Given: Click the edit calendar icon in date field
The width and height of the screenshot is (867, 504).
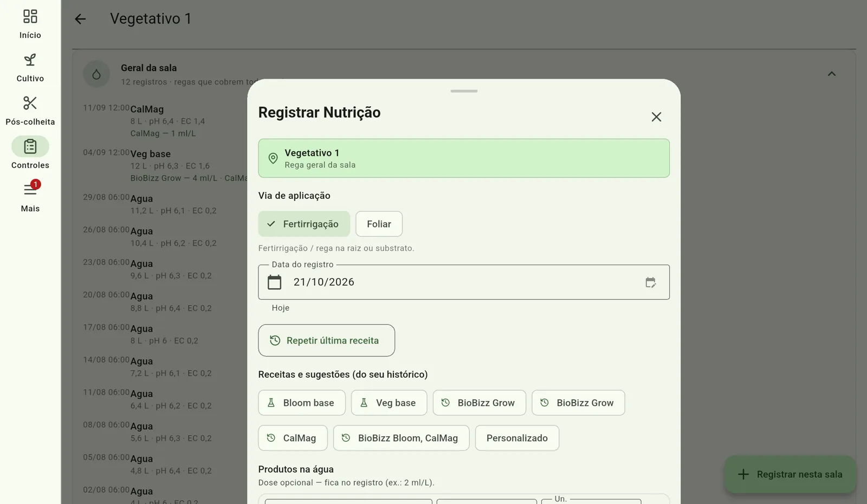Looking at the screenshot, I should click(x=650, y=282).
